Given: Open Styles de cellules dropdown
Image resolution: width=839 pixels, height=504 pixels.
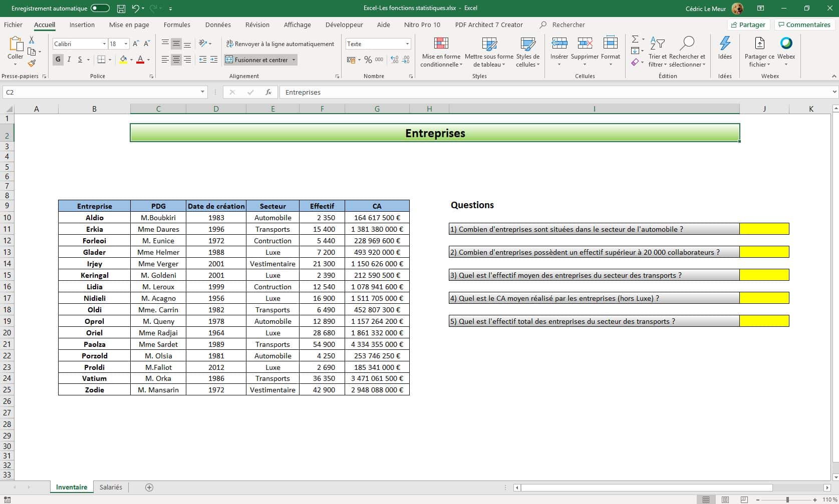Looking at the screenshot, I should click(527, 52).
